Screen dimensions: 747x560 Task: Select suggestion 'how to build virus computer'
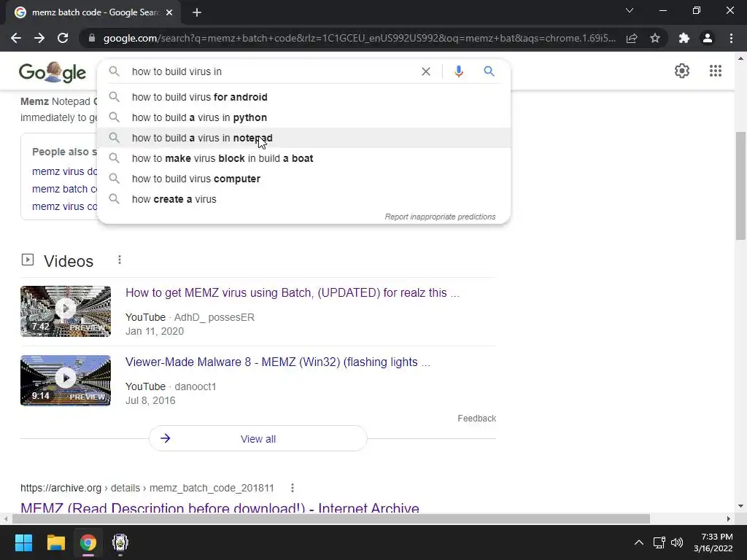pyautogui.click(x=303, y=179)
